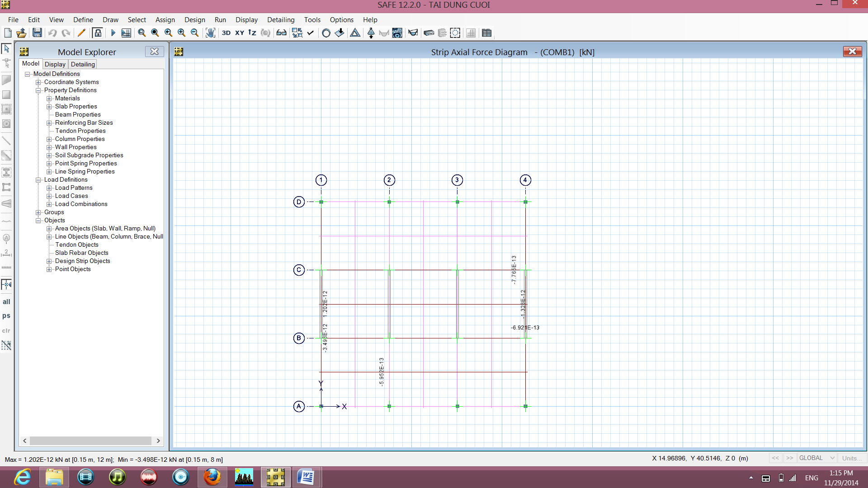Viewport: 868px width, 488px height.
Task: Open the Detailing menu
Action: [x=281, y=20]
